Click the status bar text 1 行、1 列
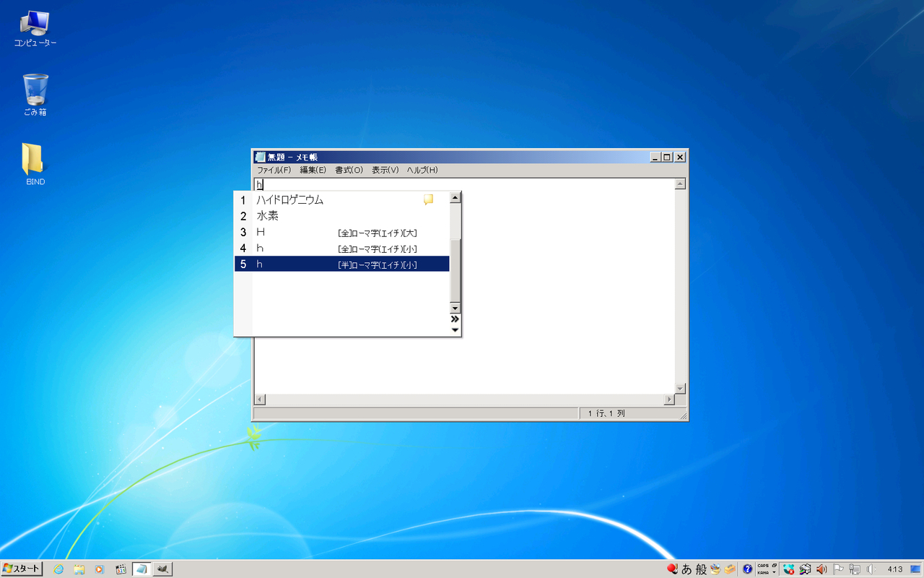Image resolution: width=924 pixels, height=578 pixels. (x=606, y=414)
